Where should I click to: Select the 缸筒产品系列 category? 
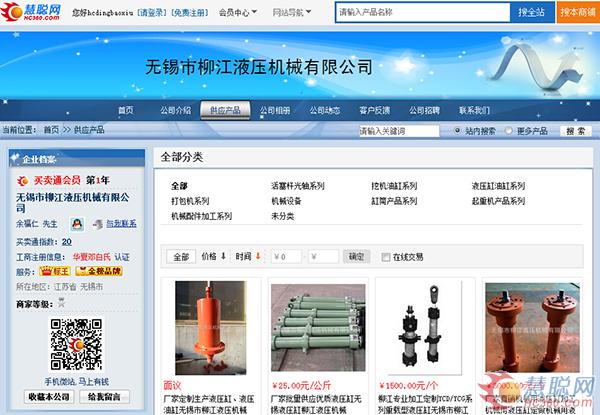click(x=394, y=201)
